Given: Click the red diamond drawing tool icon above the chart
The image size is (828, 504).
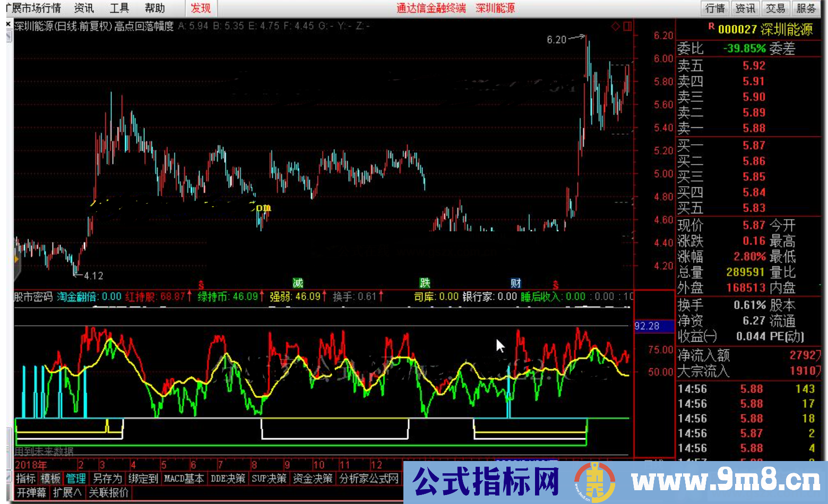Looking at the screenshot, I should tap(616, 25).
